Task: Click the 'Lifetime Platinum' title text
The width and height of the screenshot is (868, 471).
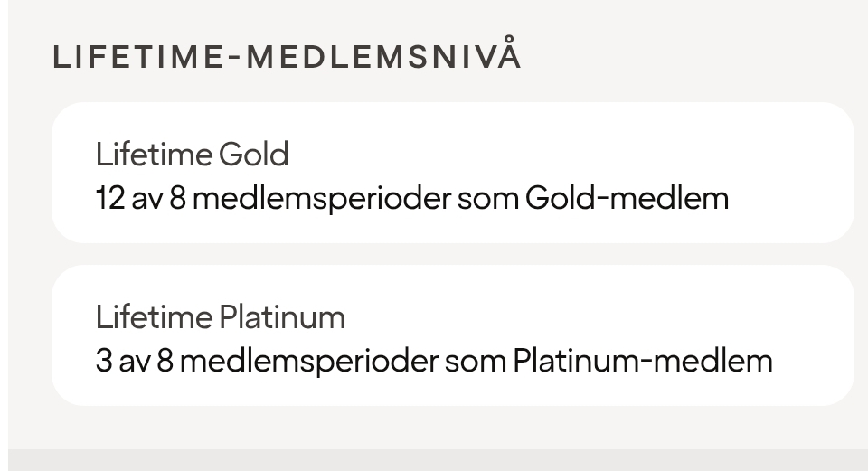Action: (220, 317)
